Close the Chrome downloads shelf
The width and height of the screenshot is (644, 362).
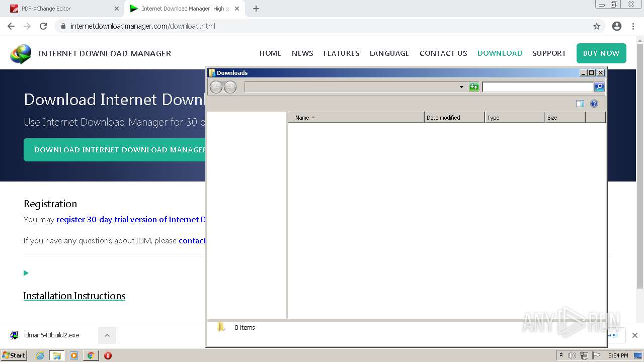pyautogui.click(x=634, y=335)
